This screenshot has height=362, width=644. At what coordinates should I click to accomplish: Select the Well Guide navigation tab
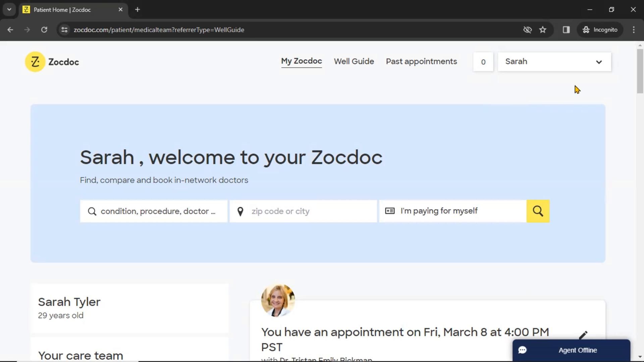point(354,61)
